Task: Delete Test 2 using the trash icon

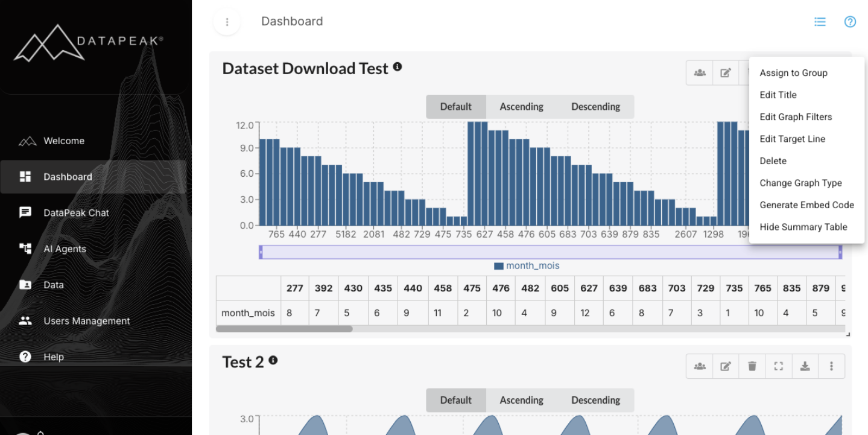Action: pos(752,366)
